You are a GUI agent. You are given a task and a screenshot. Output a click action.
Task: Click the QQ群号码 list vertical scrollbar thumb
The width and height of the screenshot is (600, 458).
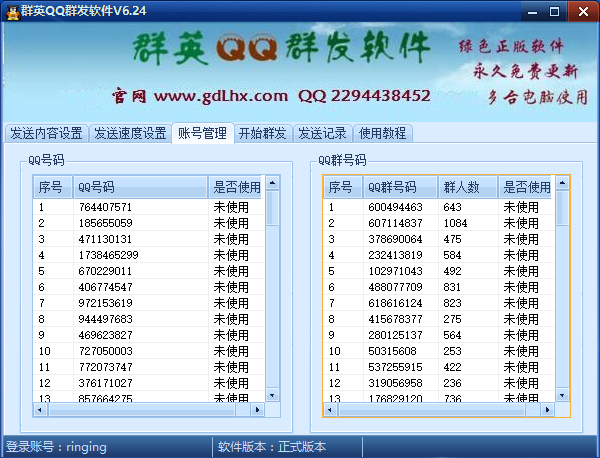pos(562,208)
